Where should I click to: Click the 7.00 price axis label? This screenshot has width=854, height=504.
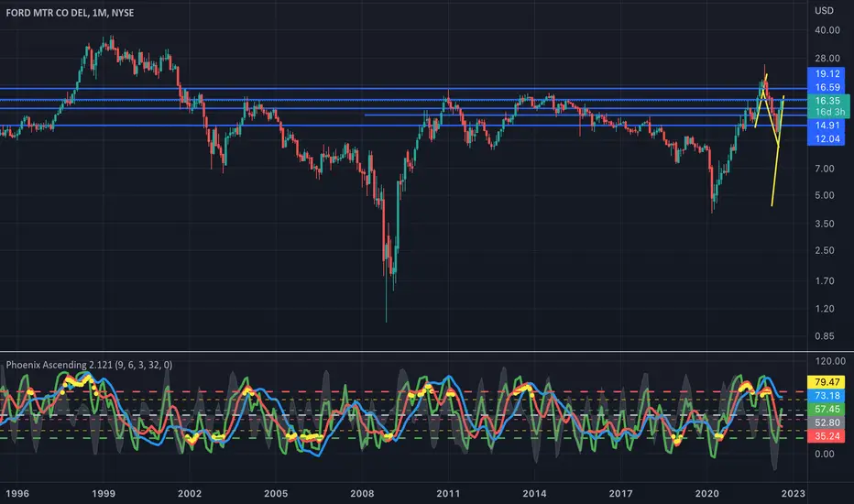[825, 169]
